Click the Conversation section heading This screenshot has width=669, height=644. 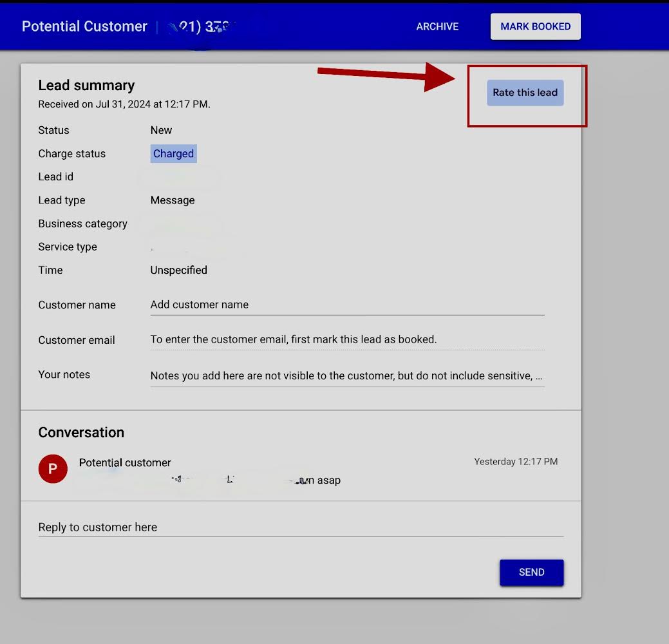pyautogui.click(x=81, y=433)
